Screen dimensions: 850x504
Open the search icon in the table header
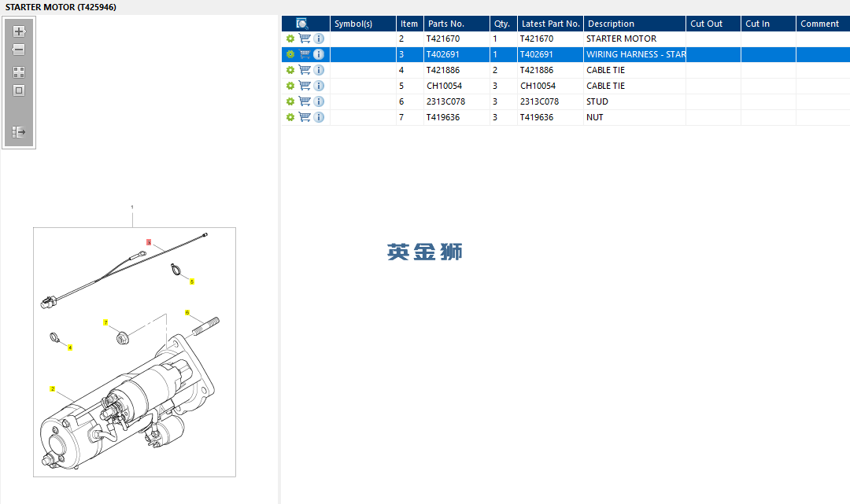302,24
